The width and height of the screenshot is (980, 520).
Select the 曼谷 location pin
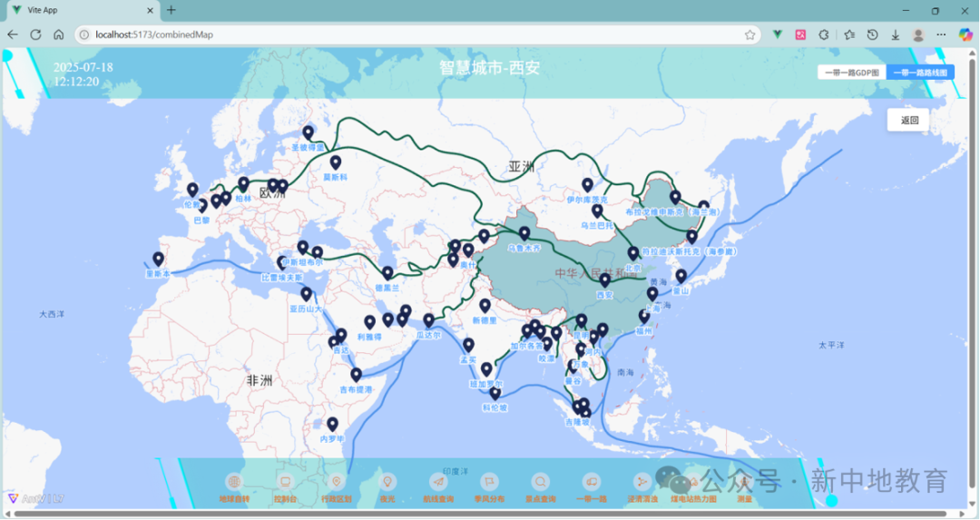573,368
